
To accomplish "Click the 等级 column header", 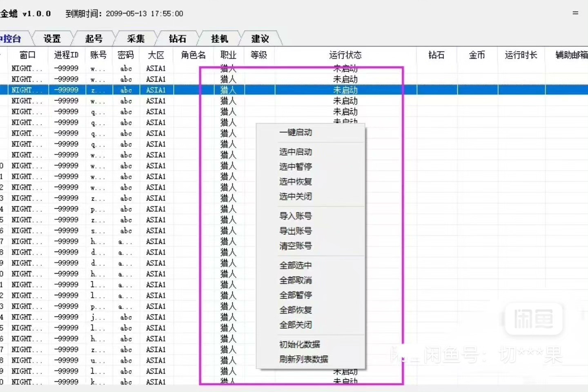I will (259, 55).
